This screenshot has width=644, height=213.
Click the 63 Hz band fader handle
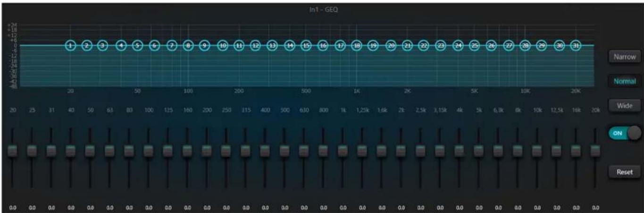pos(109,151)
